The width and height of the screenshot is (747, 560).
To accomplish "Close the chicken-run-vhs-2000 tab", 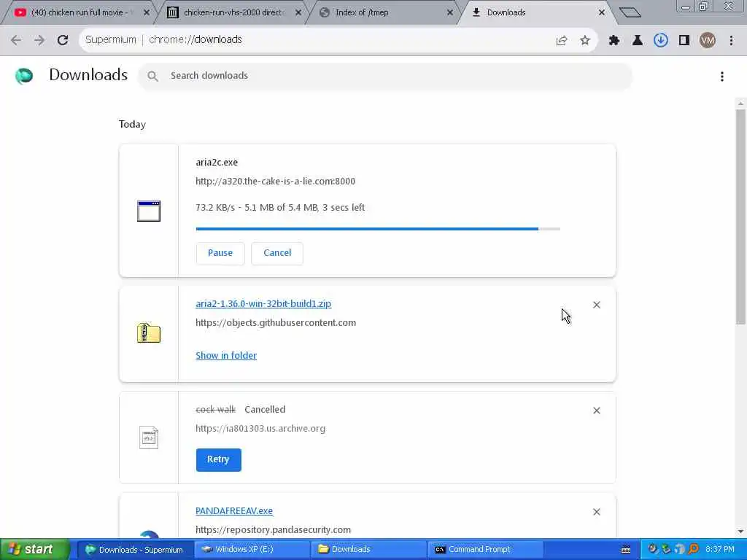I will point(298,13).
